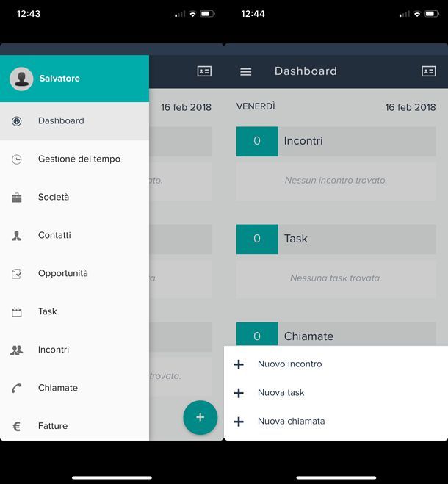448x484 pixels.
Task: Tap the 12:44 clock in the status bar
Action: [253, 14]
